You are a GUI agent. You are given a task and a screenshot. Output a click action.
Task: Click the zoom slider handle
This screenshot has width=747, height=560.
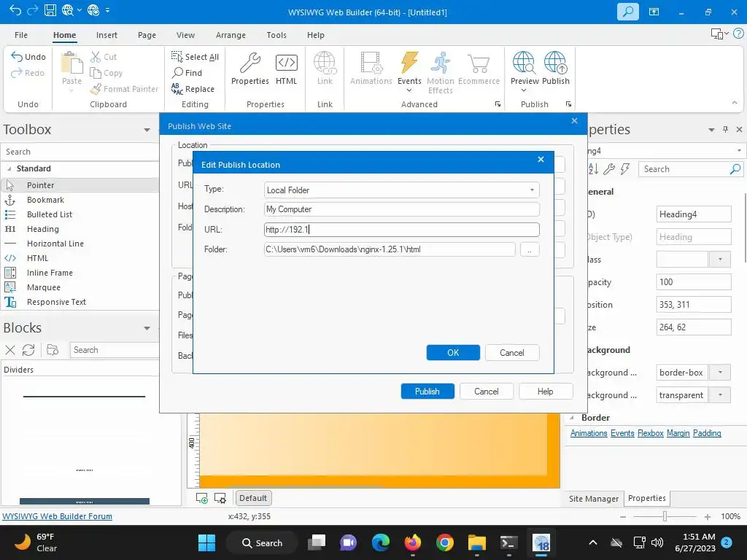[x=665, y=516]
